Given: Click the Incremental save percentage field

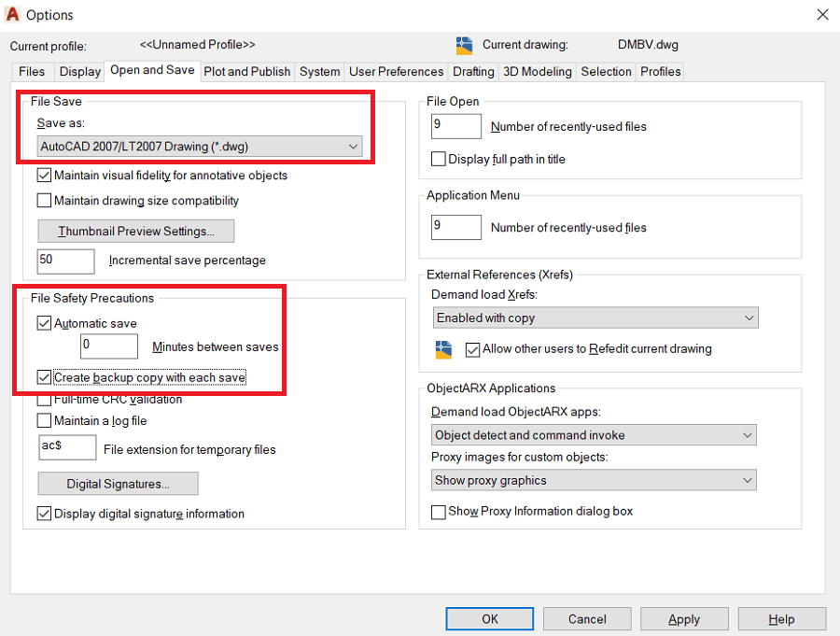Looking at the screenshot, I should (66, 261).
